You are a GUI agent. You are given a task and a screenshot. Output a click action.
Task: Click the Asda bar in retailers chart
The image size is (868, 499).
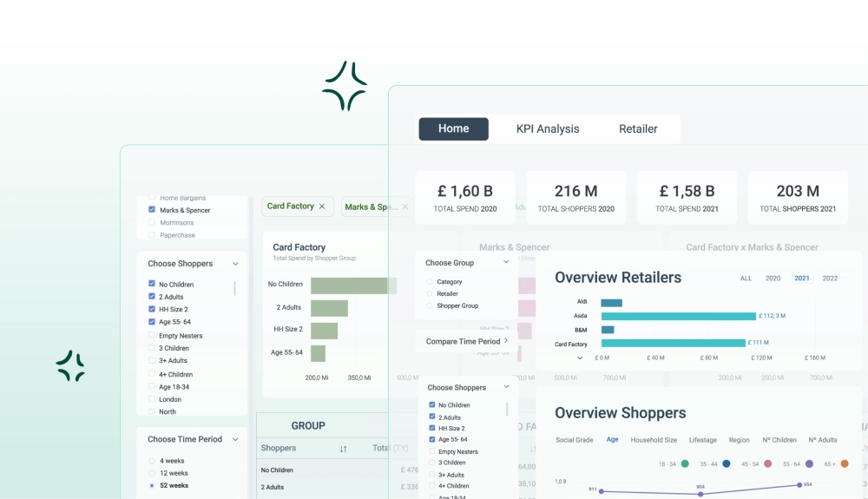(x=677, y=316)
